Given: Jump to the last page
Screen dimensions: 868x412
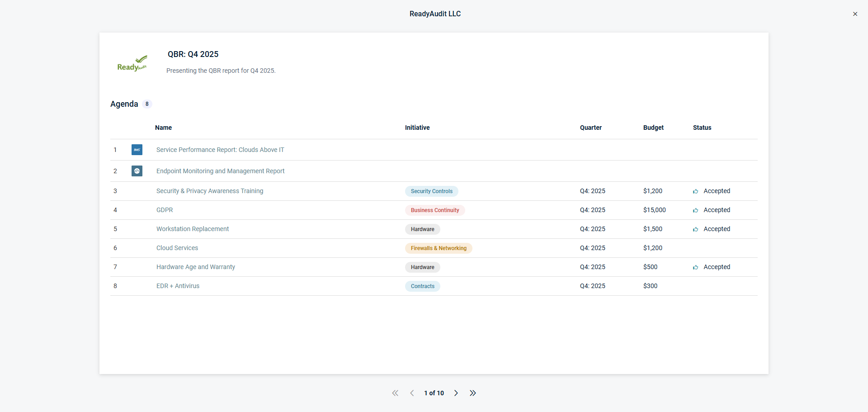Looking at the screenshot, I should click(x=473, y=393).
